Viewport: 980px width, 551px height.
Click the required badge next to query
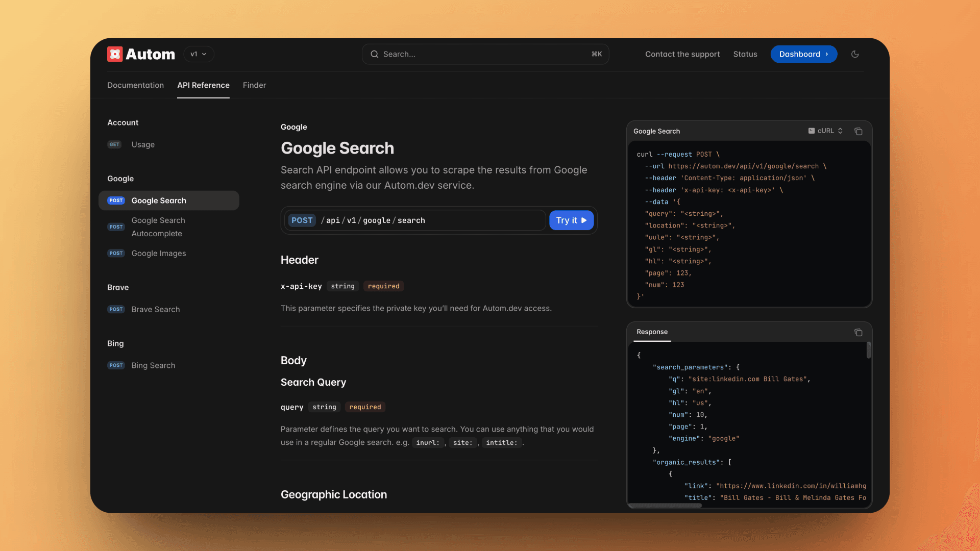[x=365, y=407]
